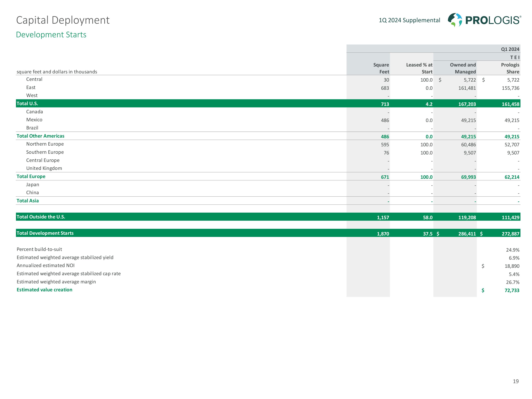The image size is (532, 399).
Task: Click the Mexico square feet value 486
Action: (x=385, y=120)
